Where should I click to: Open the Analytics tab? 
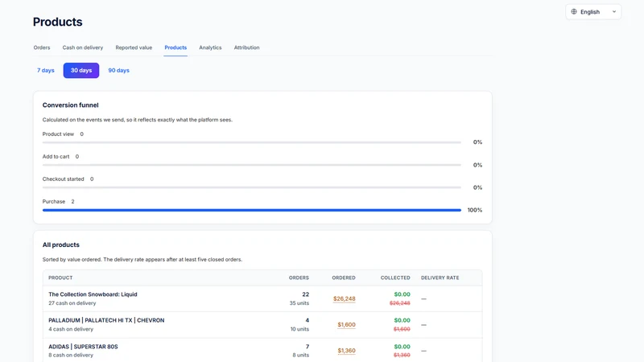point(210,47)
